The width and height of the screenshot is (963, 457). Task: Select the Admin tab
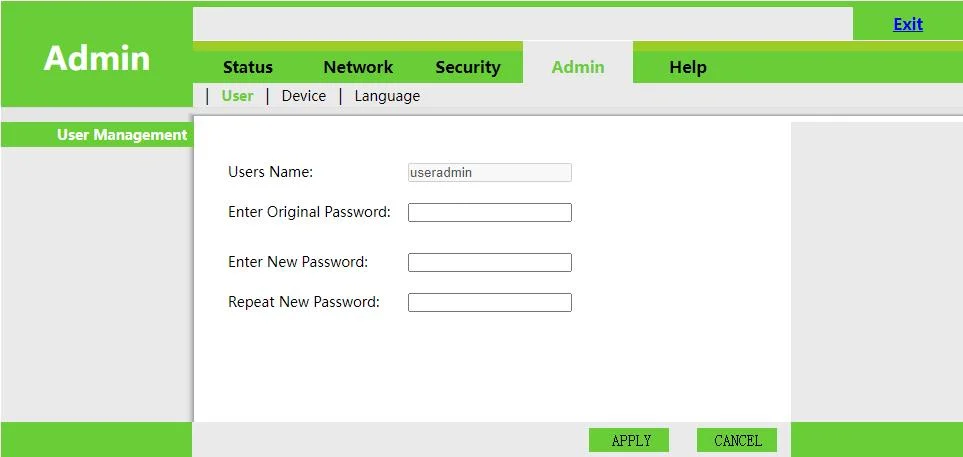(578, 67)
